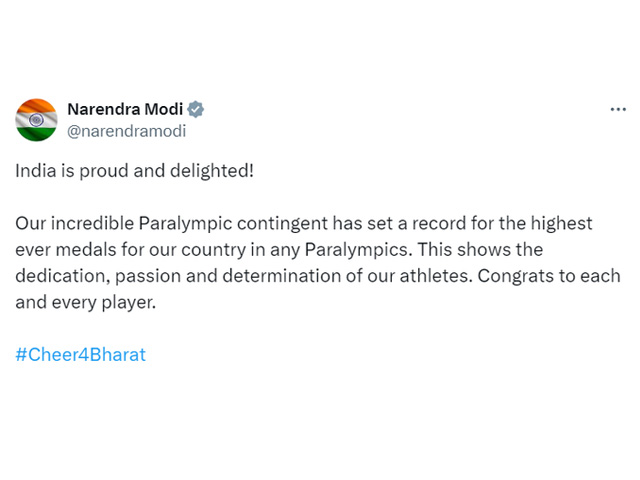Image resolution: width=640 pixels, height=480 pixels.
Task: Open the Narendra Modi display name
Action: click(125, 109)
